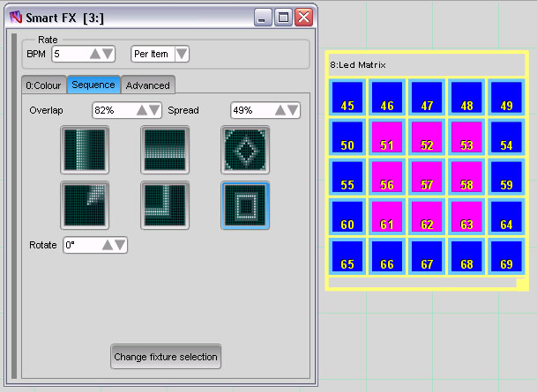Select the vertical bar sequence pattern

[x=85, y=150]
